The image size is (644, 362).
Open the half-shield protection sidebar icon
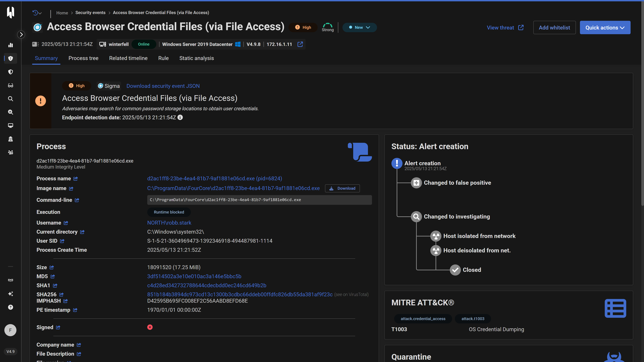click(x=11, y=72)
